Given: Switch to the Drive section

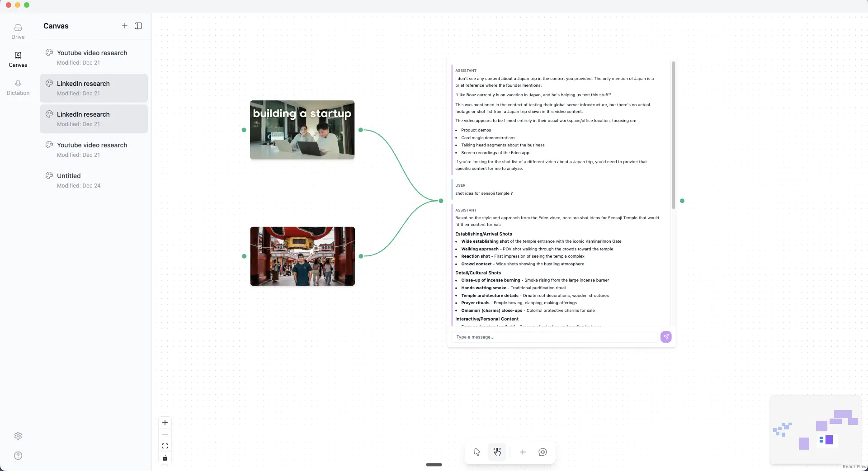Looking at the screenshot, I should coord(18,31).
